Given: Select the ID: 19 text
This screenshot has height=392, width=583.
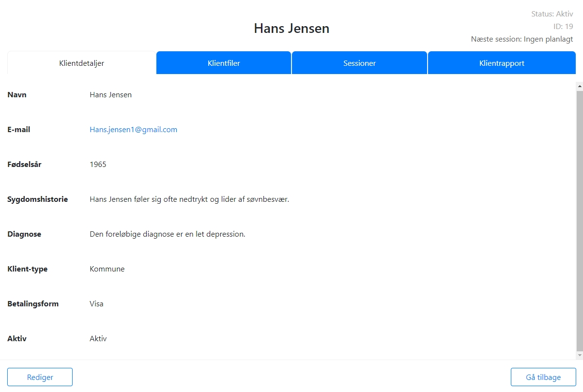Looking at the screenshot, I should click(563, 27).
